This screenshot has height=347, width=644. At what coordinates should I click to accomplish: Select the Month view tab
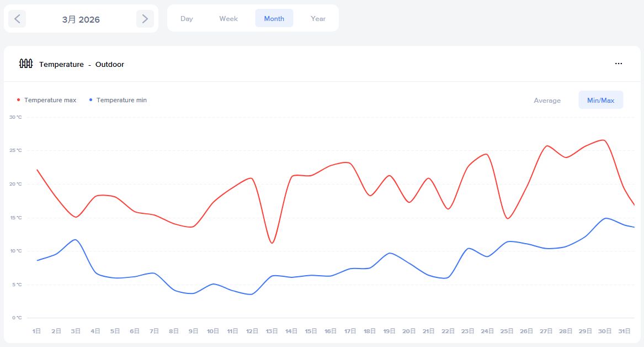274,19
